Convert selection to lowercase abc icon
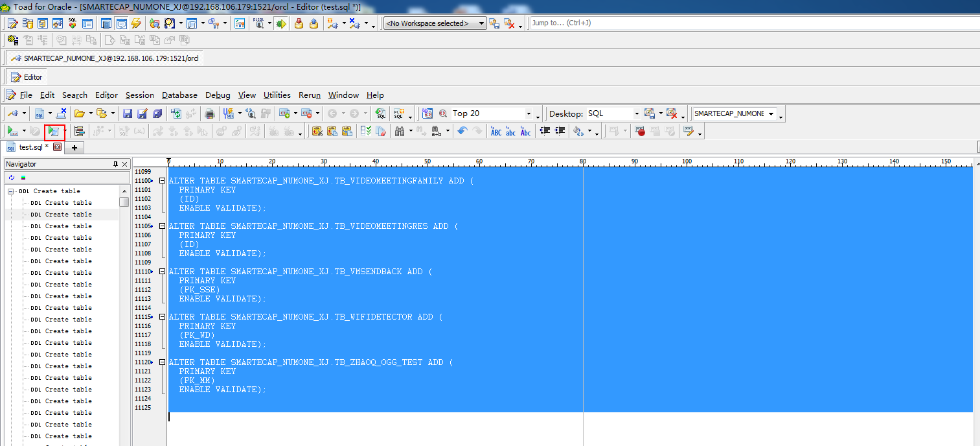This screenshot has width=980, height=446. point(510,132)
